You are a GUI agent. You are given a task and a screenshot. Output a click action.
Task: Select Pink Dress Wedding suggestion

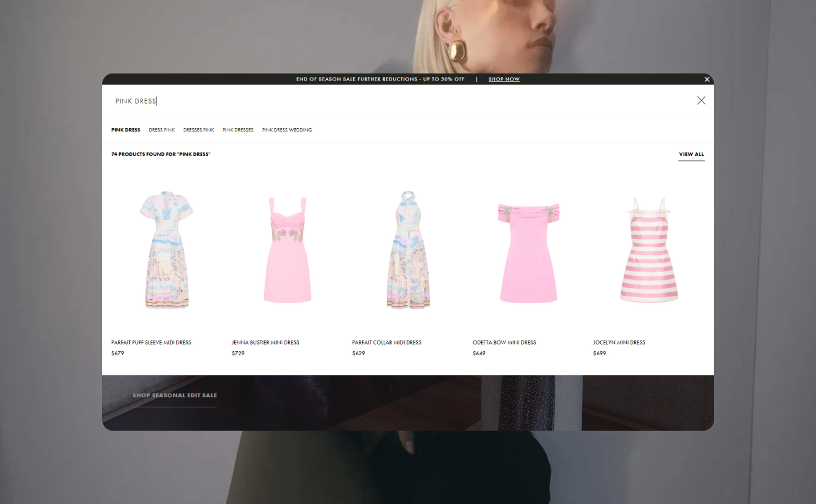coord(287,130)
